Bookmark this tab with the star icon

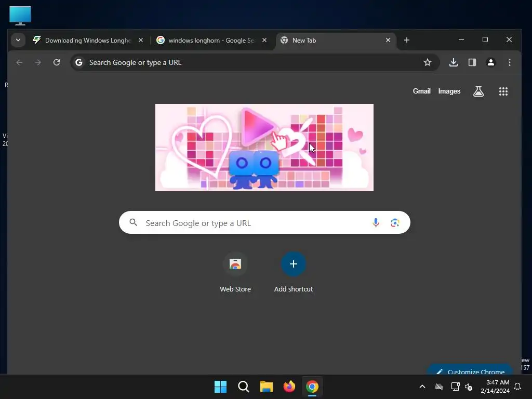tap(428, 62)
